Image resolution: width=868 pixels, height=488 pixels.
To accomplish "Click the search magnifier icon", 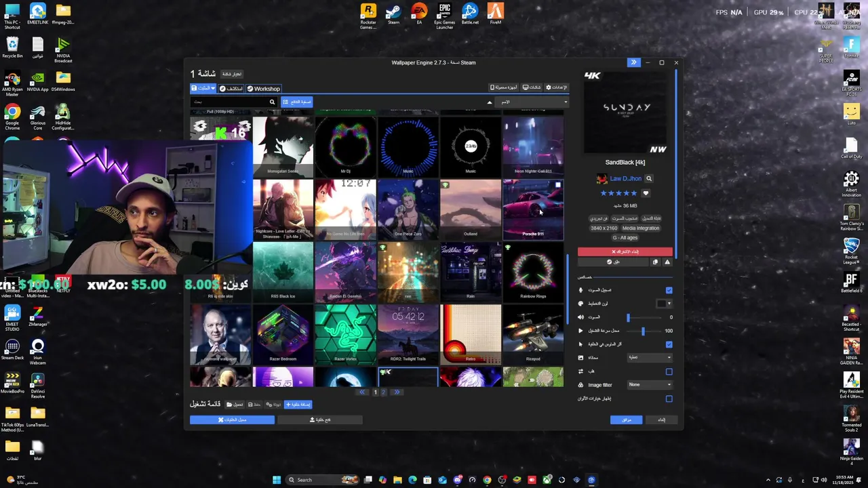I will tap(272, 102).
